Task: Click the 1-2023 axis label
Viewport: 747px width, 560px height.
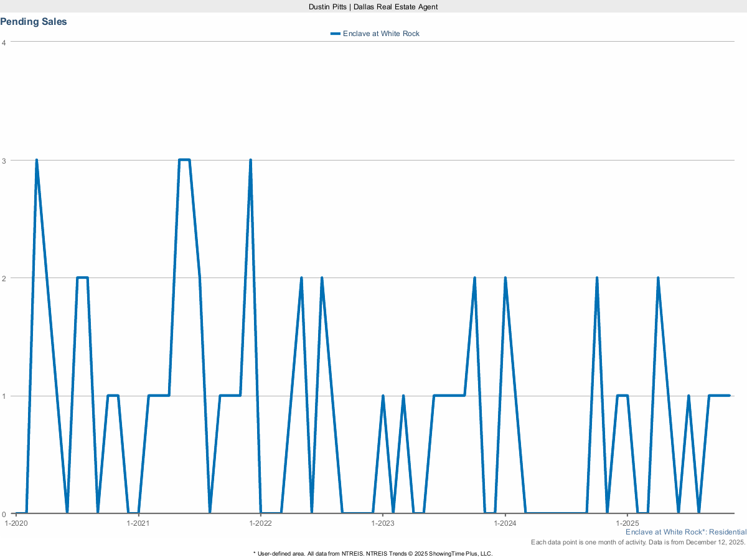Action: coord(383,523)
